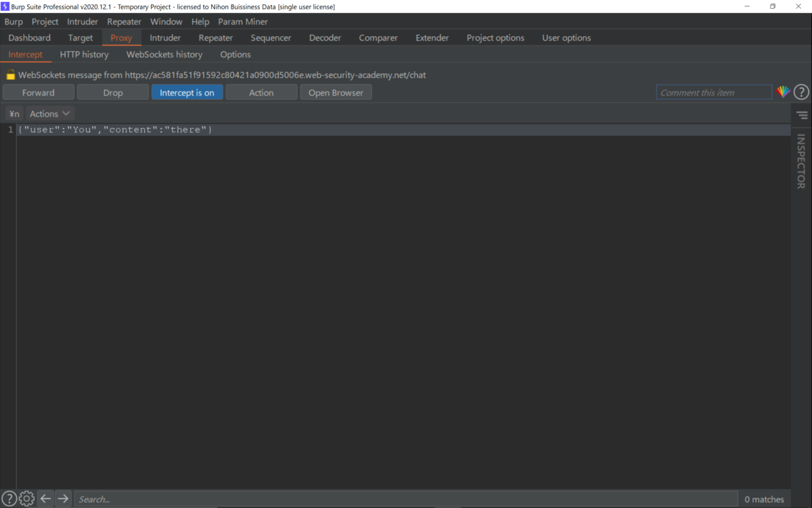Click the Comment this item field
The image size is (812, 508).
(714, 93)
